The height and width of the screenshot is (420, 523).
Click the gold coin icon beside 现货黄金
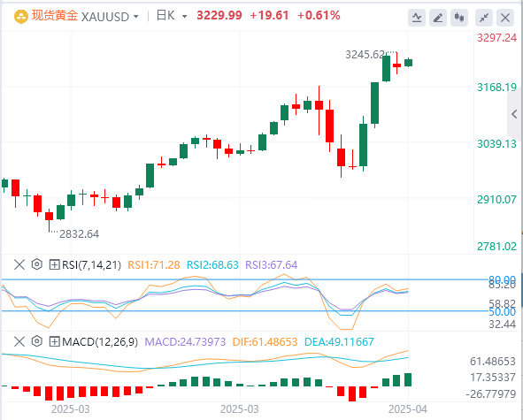20,16
